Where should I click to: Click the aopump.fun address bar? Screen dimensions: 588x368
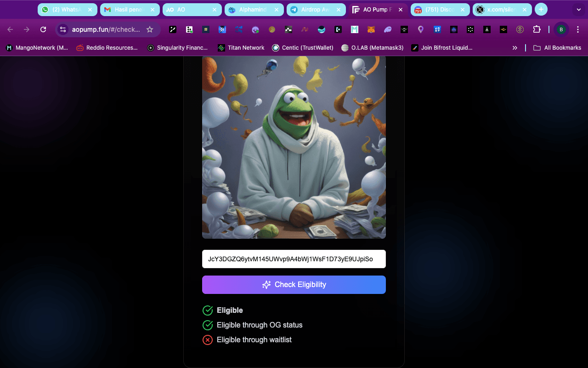(x=106, y=29)
